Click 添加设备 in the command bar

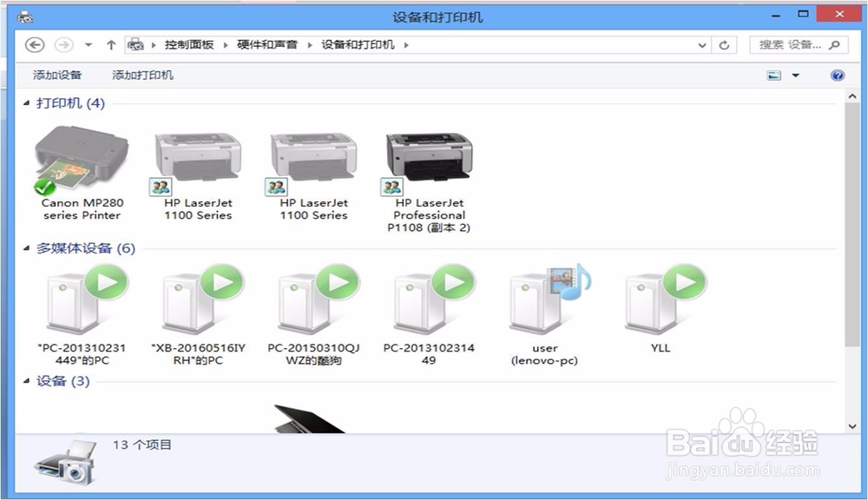(57, 76)
